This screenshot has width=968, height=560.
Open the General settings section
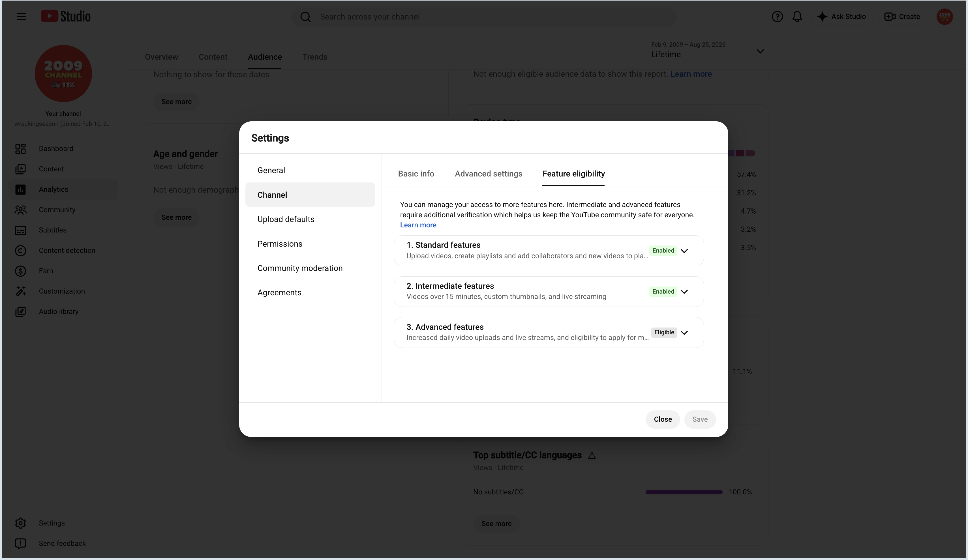click(310, 171)
